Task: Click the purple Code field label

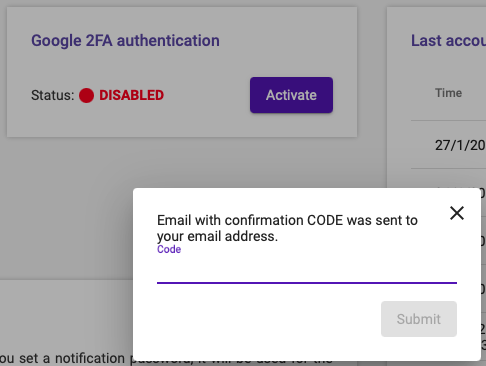Action: point(169,249)
